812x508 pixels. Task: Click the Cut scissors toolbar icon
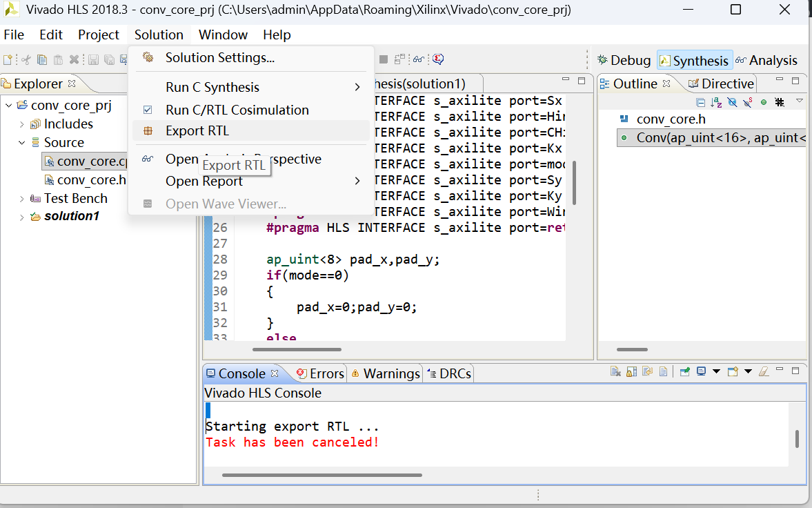tap(26, 59)
